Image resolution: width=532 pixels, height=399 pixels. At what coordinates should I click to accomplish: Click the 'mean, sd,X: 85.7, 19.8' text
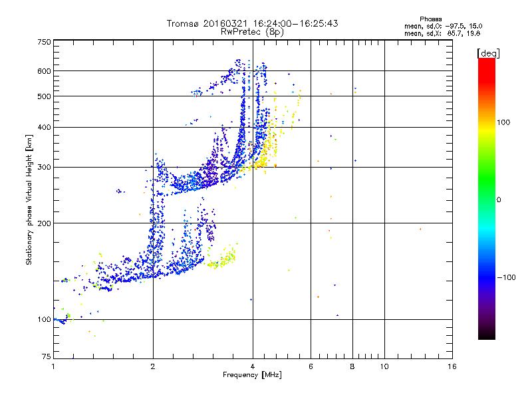tap(442, 33)
